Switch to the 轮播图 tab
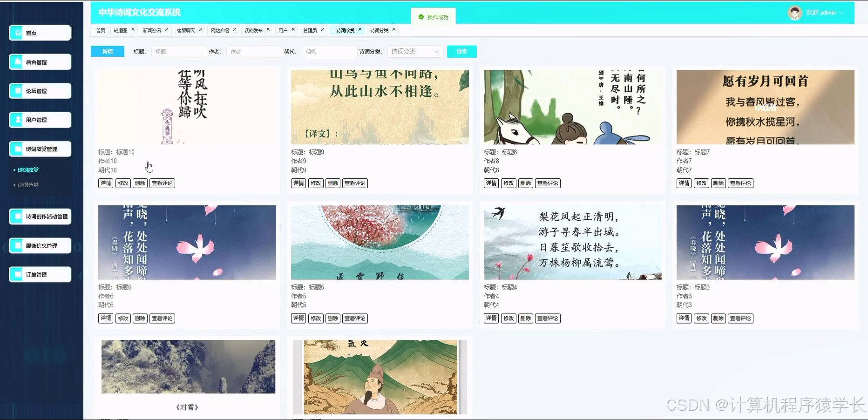 click(x=121, y=29)
